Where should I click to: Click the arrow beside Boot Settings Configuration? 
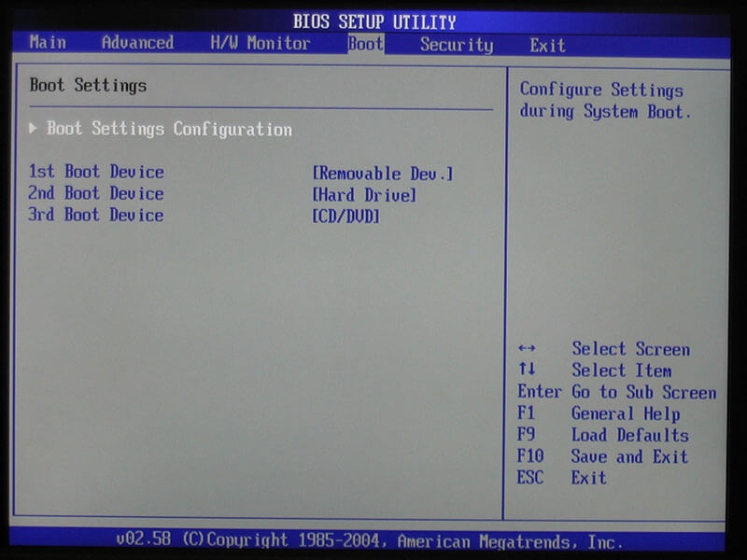(33, 129)
